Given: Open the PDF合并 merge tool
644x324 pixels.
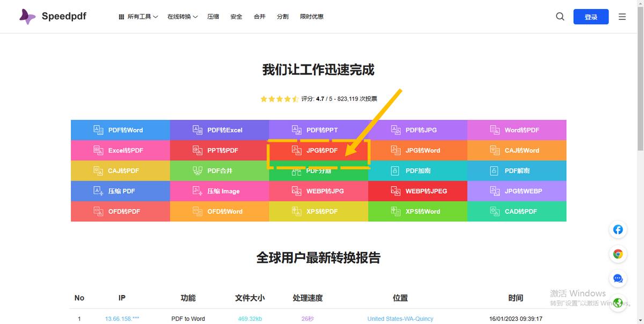Looking at the screenshot, I should 219,170.
